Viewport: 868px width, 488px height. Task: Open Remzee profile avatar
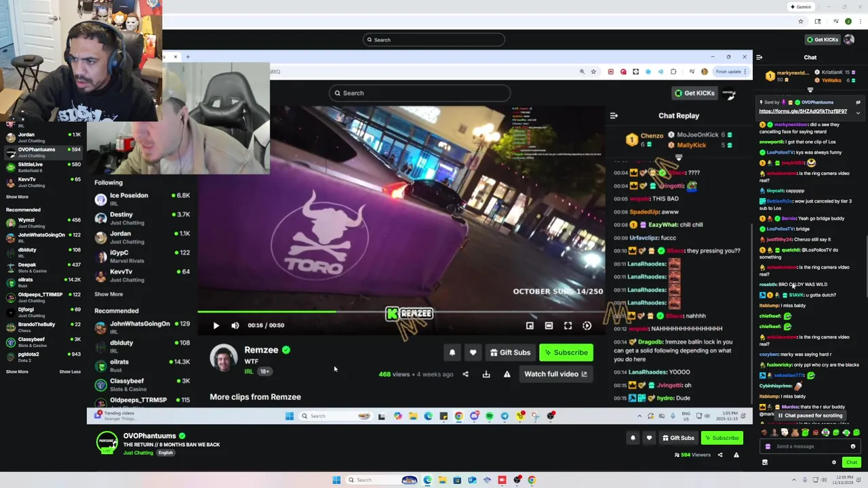pos(223,358)
